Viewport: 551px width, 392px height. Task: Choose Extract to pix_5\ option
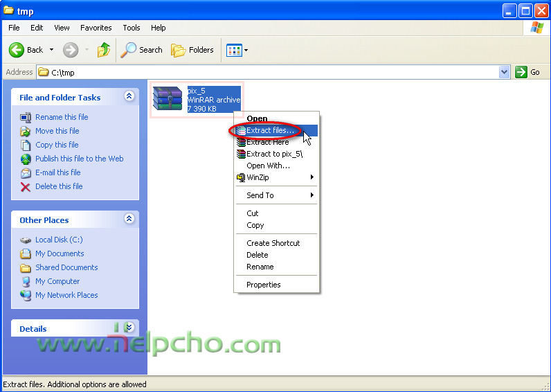276,154
